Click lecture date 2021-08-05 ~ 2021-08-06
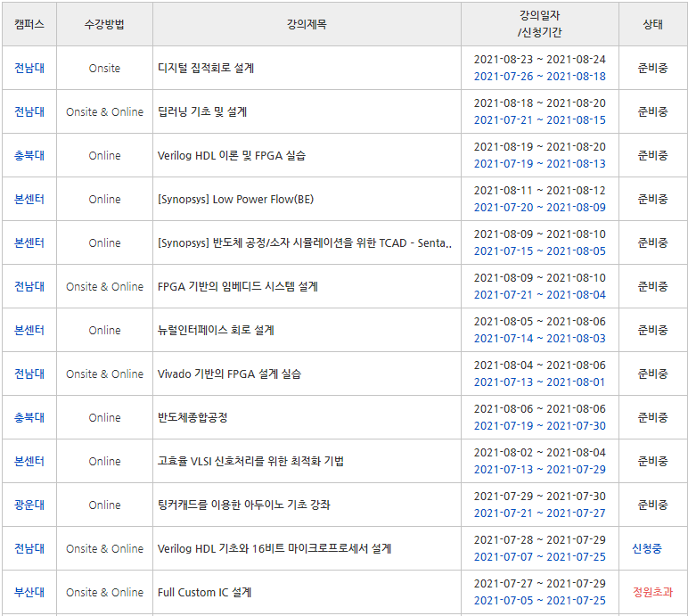 pyautogui.click(x=540, y=322)
